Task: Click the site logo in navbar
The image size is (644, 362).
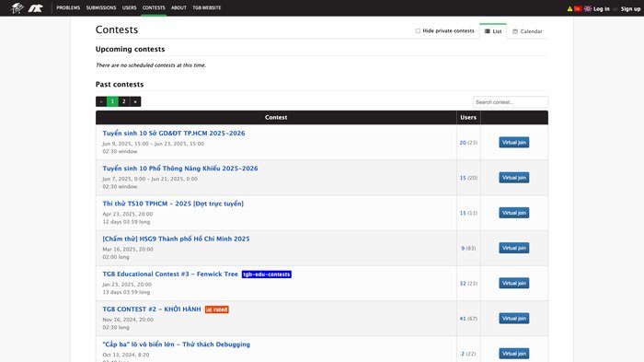Action: pos(17,7)
